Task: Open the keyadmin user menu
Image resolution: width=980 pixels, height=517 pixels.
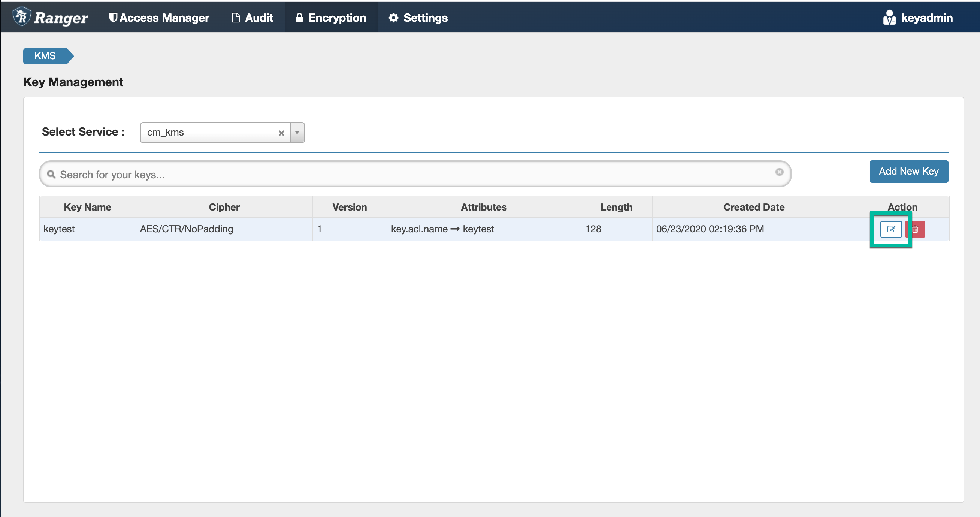Action: (x=926, y=18)
